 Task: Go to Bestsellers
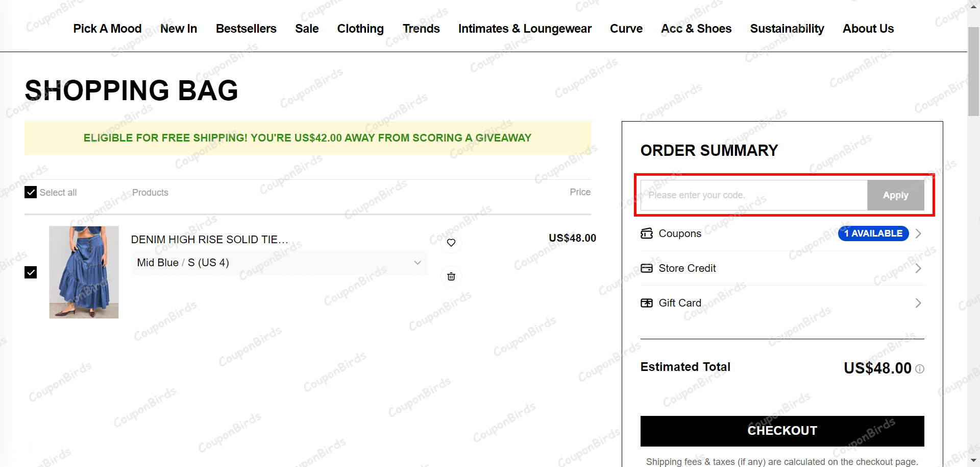[x=246, y=29]
